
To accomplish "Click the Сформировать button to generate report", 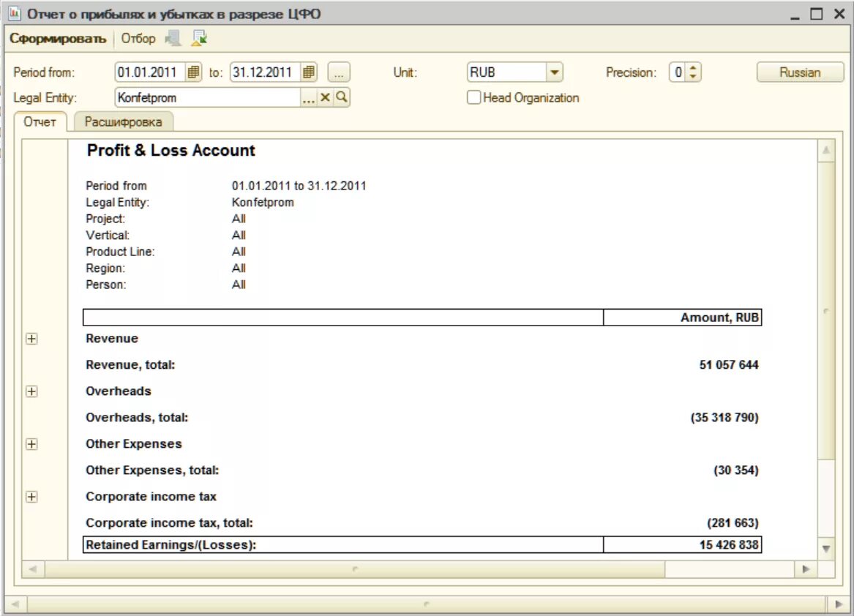I will pyautogui.click(x=58, y=39).
